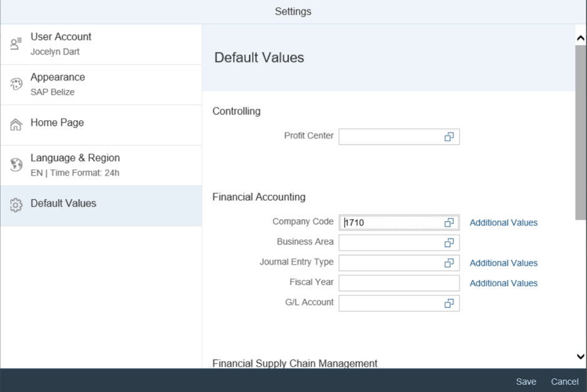Screen dimensions: 587x392
Task: Click the Default Values gear icon
Action: point(16,205)
